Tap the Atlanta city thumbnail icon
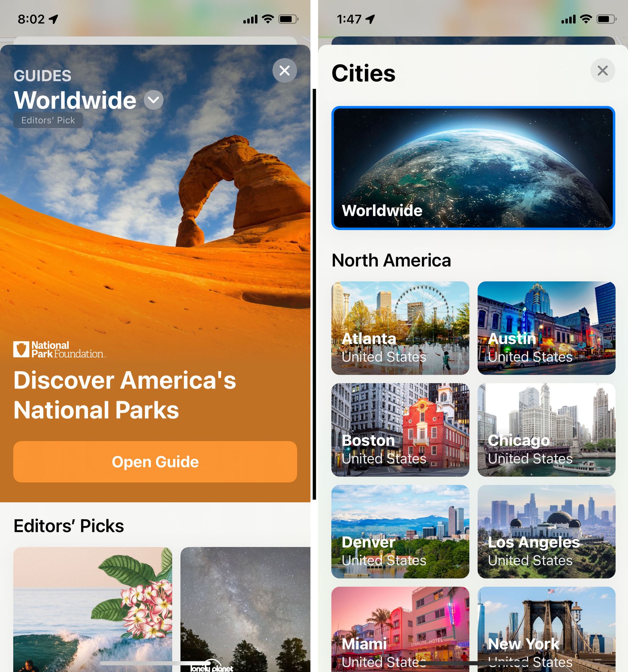 pyautogui.click(x=400, y=326)
